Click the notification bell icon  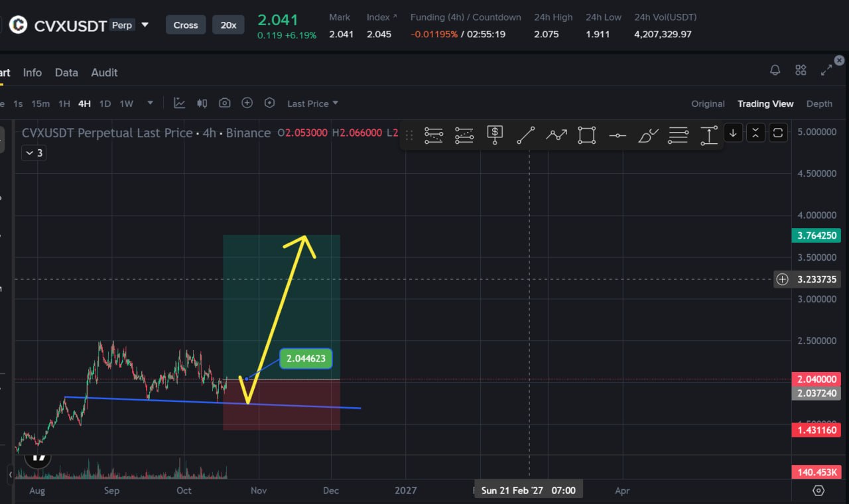pos(775,70)
